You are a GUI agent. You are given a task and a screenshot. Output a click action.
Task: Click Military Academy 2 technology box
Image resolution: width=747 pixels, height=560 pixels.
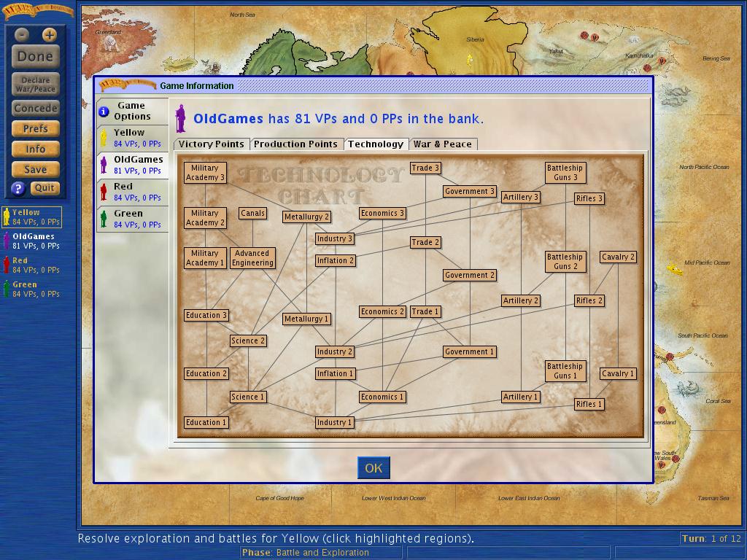[x=205, y=218]
